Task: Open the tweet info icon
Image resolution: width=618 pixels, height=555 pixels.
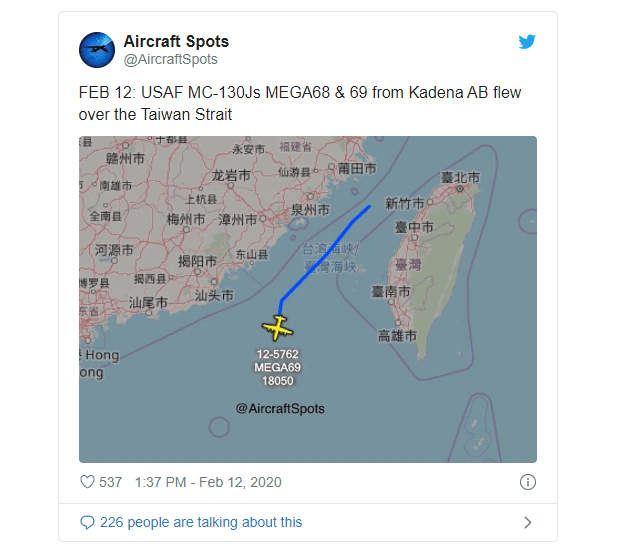Action: point(528,482)
